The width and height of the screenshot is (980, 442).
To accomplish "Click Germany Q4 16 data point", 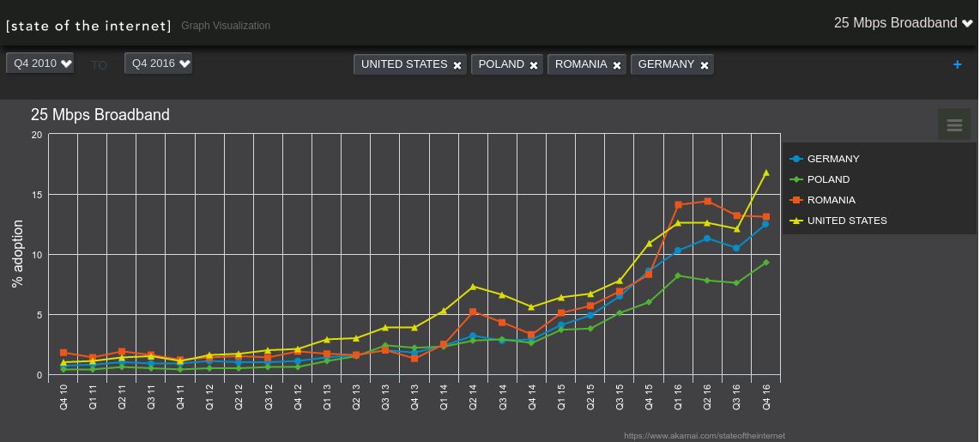I will coord(765,224).
